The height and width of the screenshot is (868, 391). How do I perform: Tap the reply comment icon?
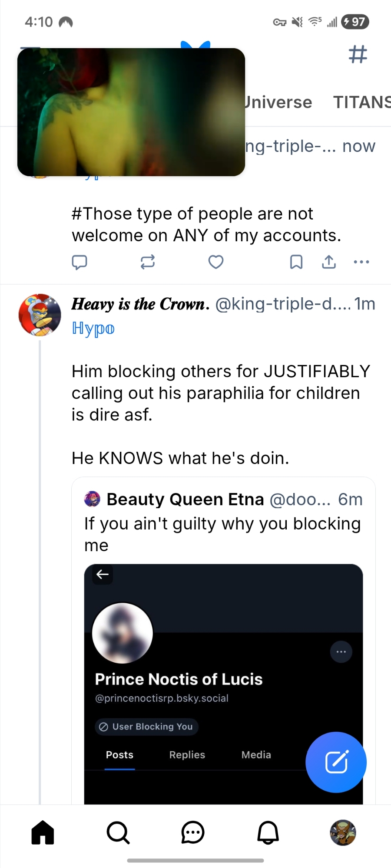[80, 262]
